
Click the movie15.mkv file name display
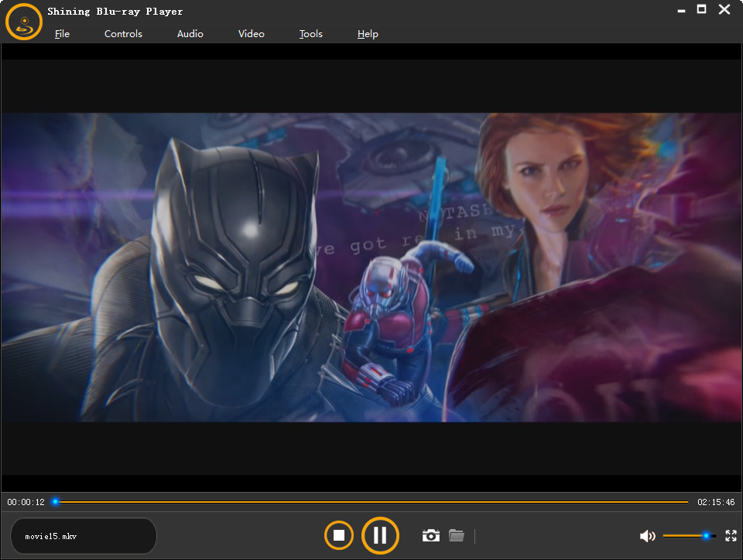click(84, 536)
